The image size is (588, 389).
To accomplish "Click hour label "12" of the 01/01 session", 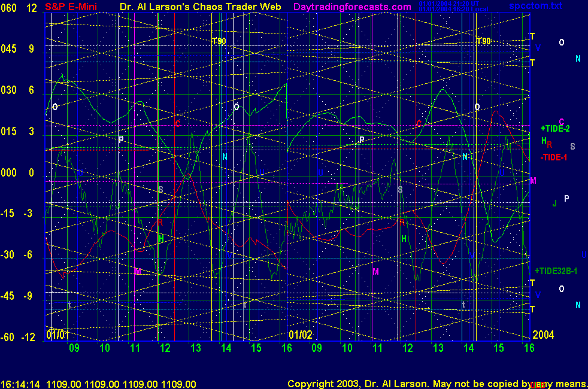I will click(x=165, y=348).
